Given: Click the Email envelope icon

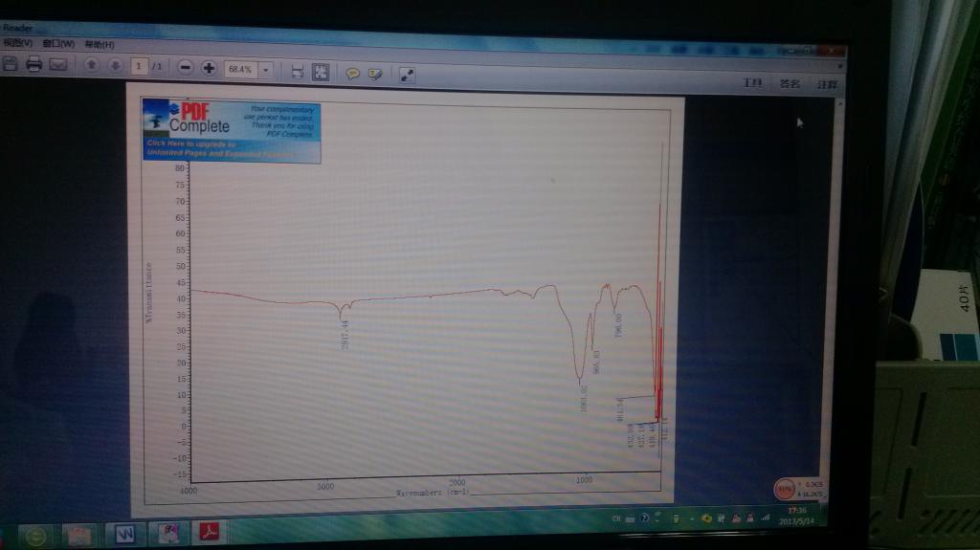Looking at the screenshot, I should point(58,64).
